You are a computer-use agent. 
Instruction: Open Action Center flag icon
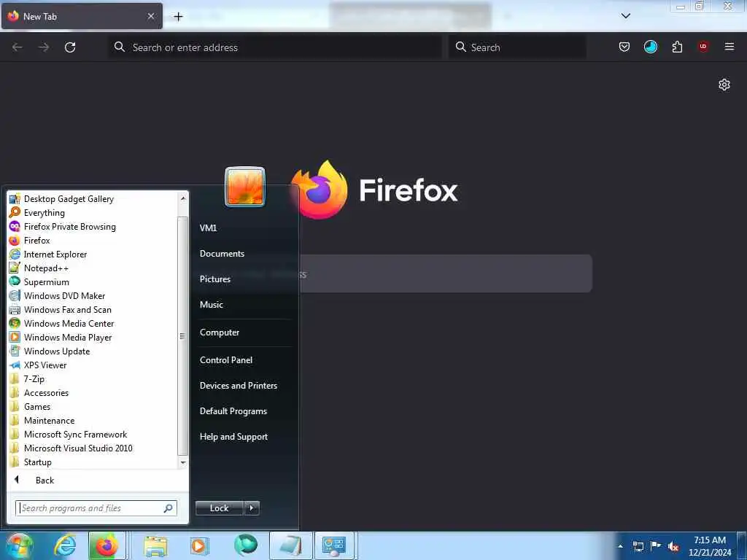656,546
